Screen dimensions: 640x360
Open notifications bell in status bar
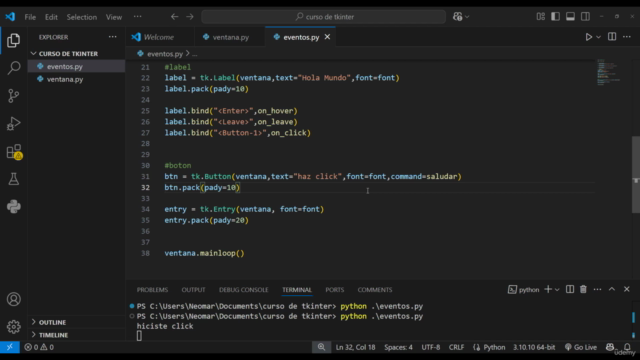pos(627,347)
